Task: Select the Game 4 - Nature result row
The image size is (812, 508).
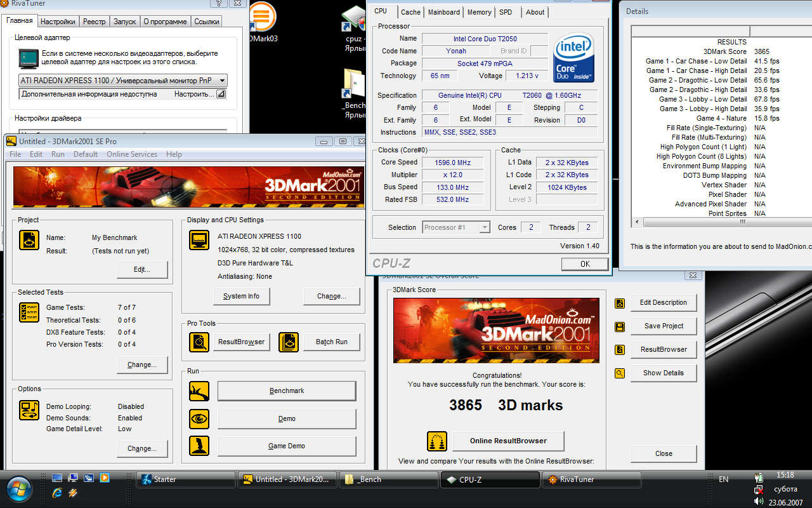Action: tap(721, 118)
